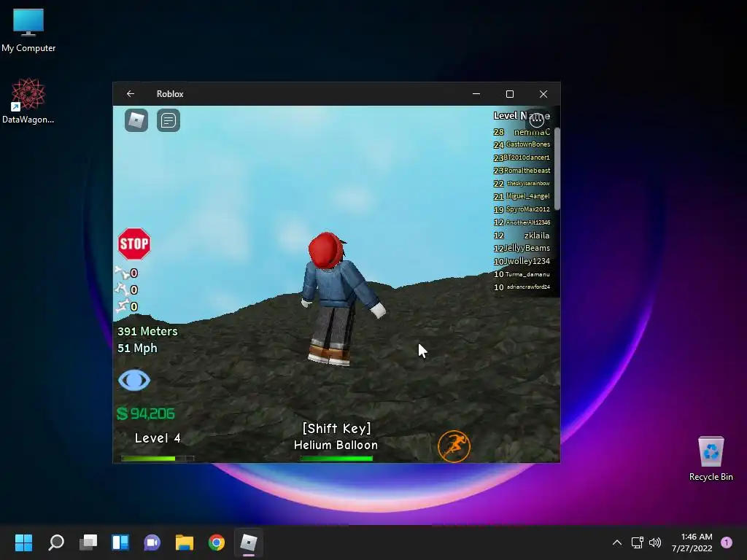Click the network icon in system tray
Image resolution: width=747 pixels, height=560 pixels.
[x=637, y=542]
